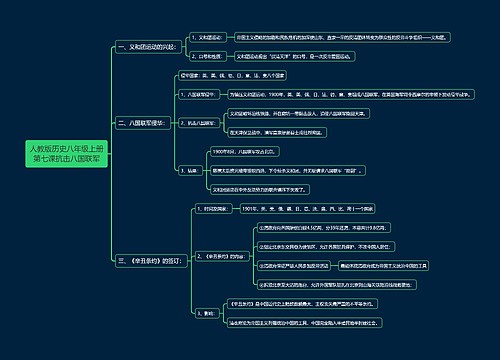The image size is (500, 360).
Task: Select treaty clause ② about the legation quarter
Action: tap(326, 247)
